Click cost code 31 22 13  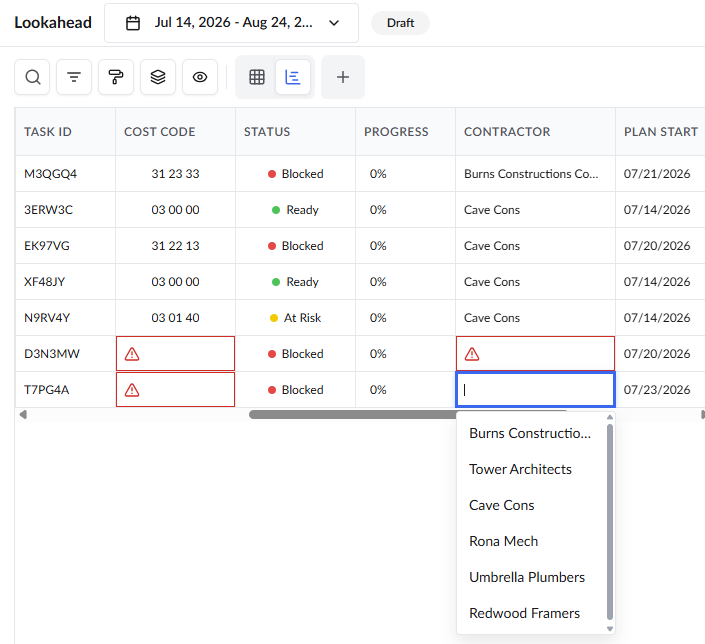tap(175, 246)
